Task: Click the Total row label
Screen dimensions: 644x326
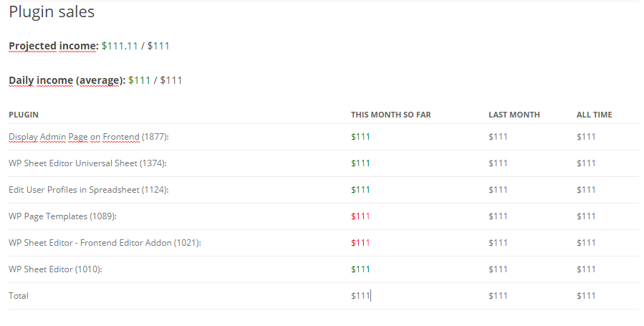Action: coord(19,296)
